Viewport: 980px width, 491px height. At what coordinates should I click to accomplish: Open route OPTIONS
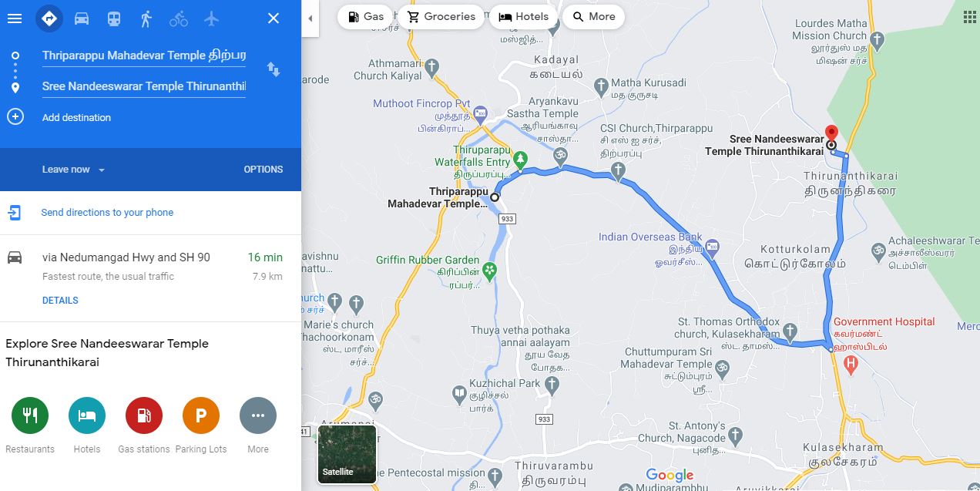(x=263, y=170)
